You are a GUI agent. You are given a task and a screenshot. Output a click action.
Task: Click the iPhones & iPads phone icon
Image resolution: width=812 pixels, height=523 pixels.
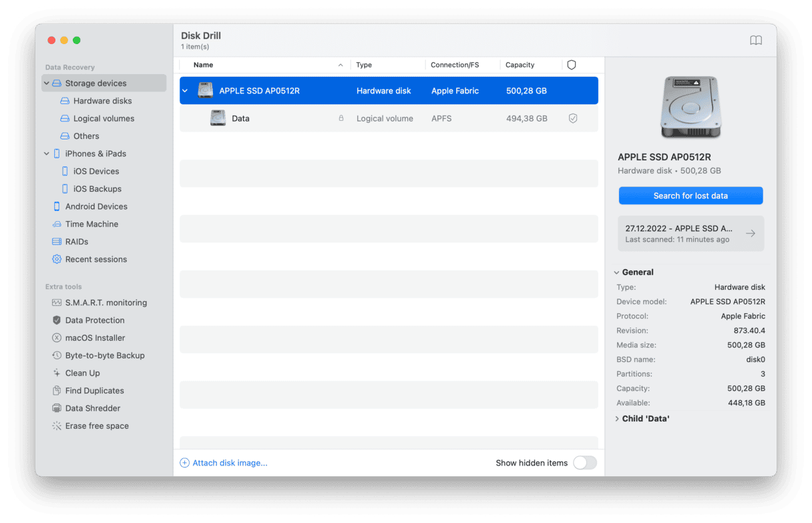click(57, 154)
